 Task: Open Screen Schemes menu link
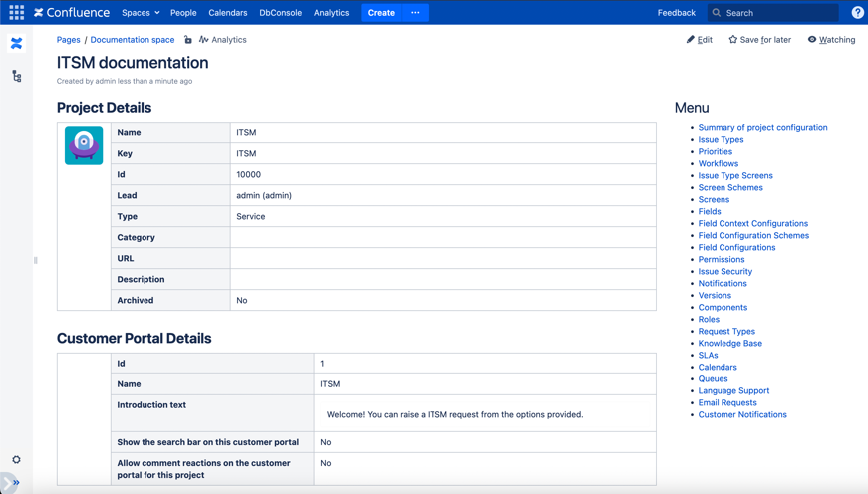(x=730, y=187)
